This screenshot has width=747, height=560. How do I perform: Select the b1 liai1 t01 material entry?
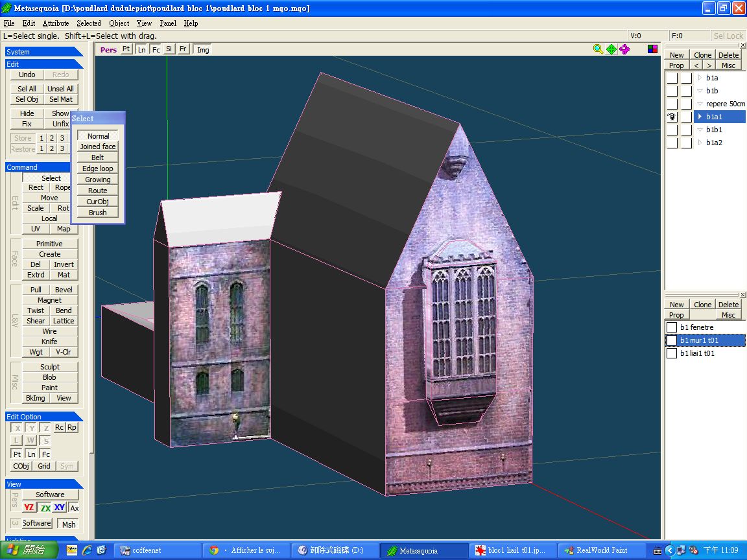pyautogui.click(x=698, y=354)
